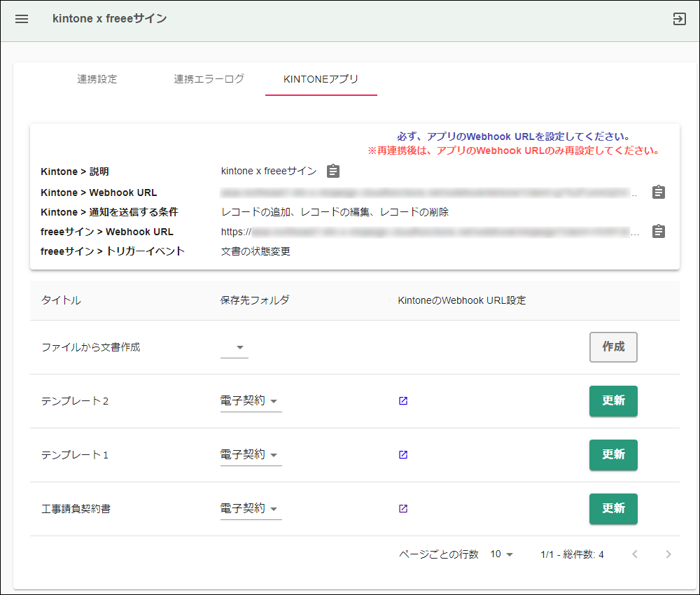This screenshot has width=700, height=595.
Task: Click 更新 button for テンプレート1
Action: point(613,455)
